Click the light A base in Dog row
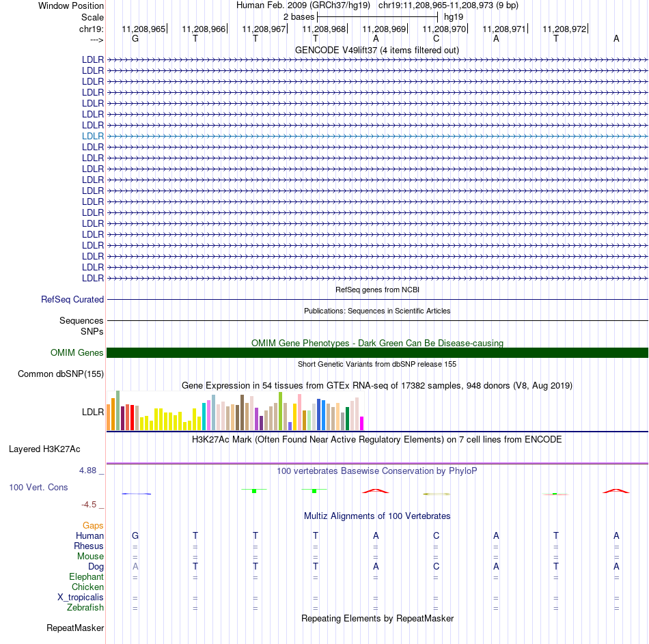 click(135, 567)
